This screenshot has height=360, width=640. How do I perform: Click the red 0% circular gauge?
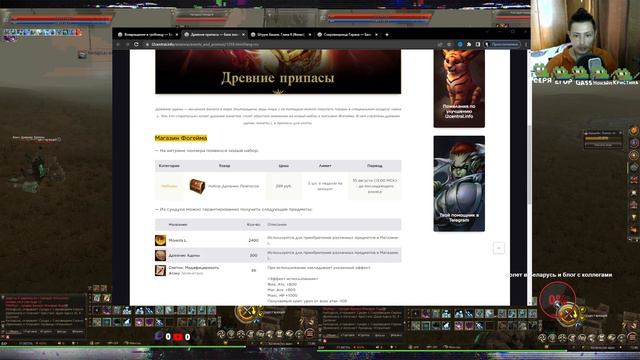[557, 300]
